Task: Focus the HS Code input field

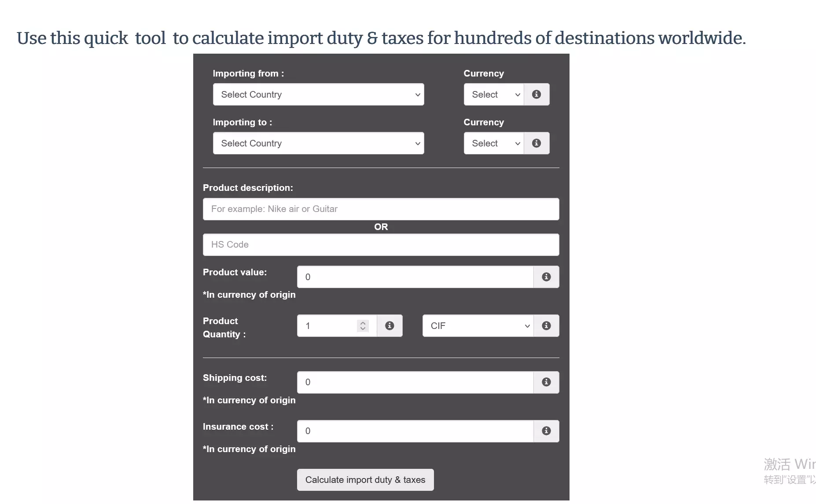Action: click(381, 245)
